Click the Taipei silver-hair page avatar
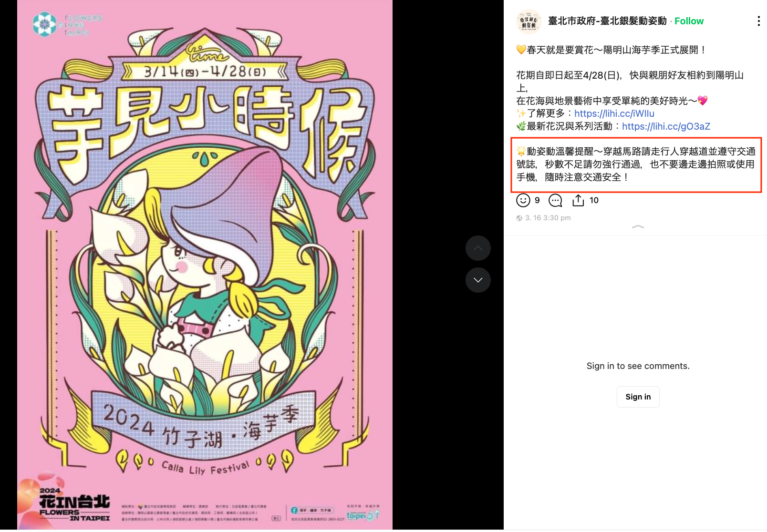This screenshot has width=767, height=532. click(529, 21)
